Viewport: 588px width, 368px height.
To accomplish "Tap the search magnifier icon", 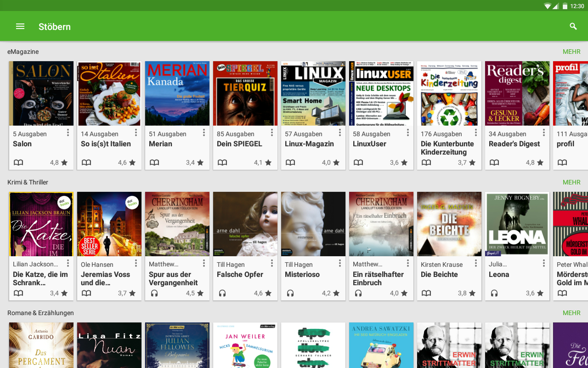I will coord(573,26).
